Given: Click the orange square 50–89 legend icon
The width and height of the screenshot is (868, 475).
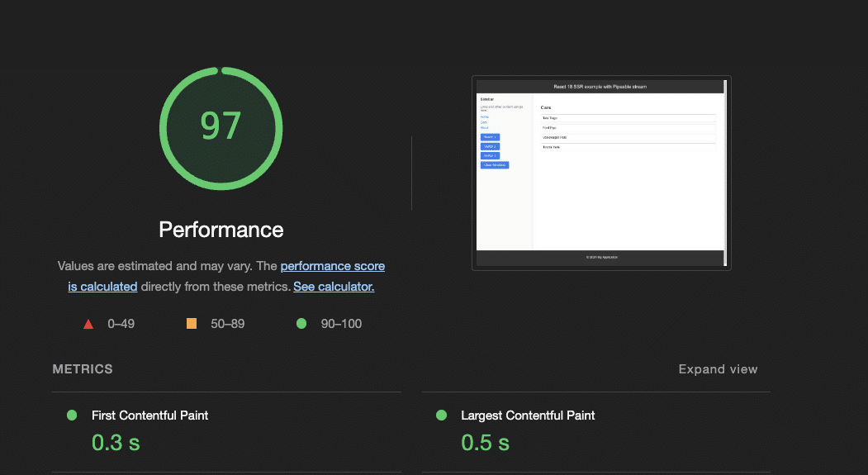Looking at the screenshot, I should (x=192, y=324).
